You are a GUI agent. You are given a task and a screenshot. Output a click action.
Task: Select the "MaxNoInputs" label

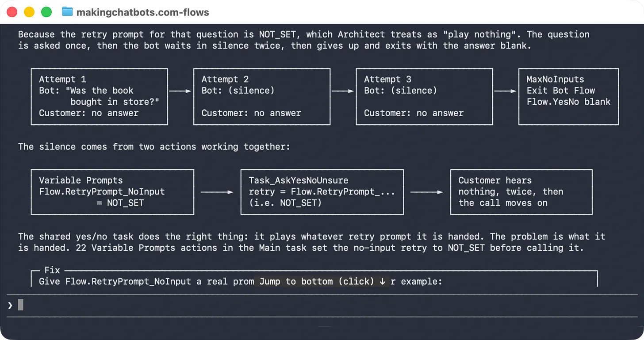[x=555, y=80]
